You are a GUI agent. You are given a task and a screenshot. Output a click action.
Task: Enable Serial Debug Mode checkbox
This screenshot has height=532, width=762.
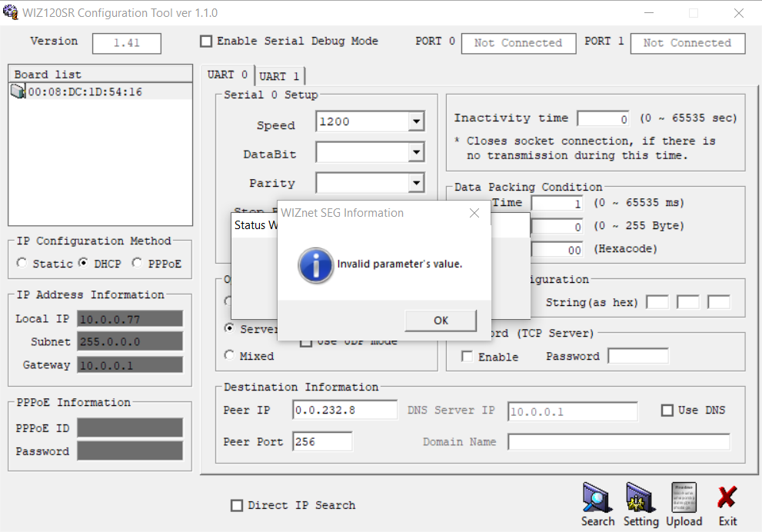coord(206,42)
